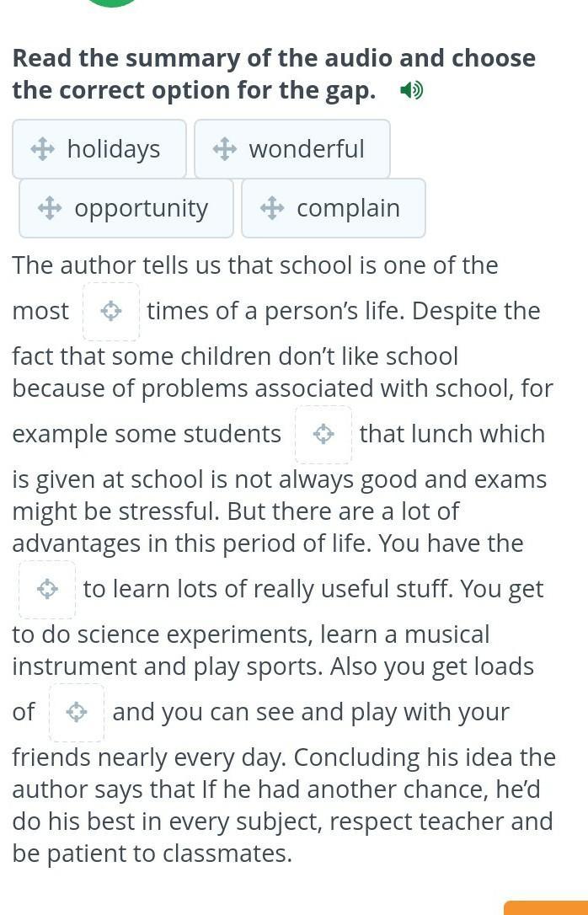This screenshot has width=588, height=915.
Task: Click the drag handle icon on 'holidays'
Action: pos(43,149)
